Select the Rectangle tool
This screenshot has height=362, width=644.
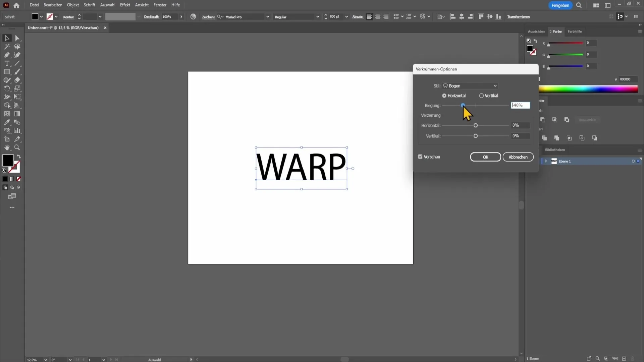7,72
